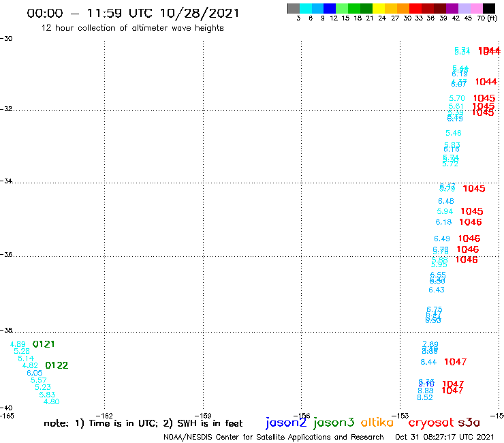Viewport: 504px width, 443px height.
Task: Click the 'jason2' satellite legend label
Action: (x=286, y=423)
